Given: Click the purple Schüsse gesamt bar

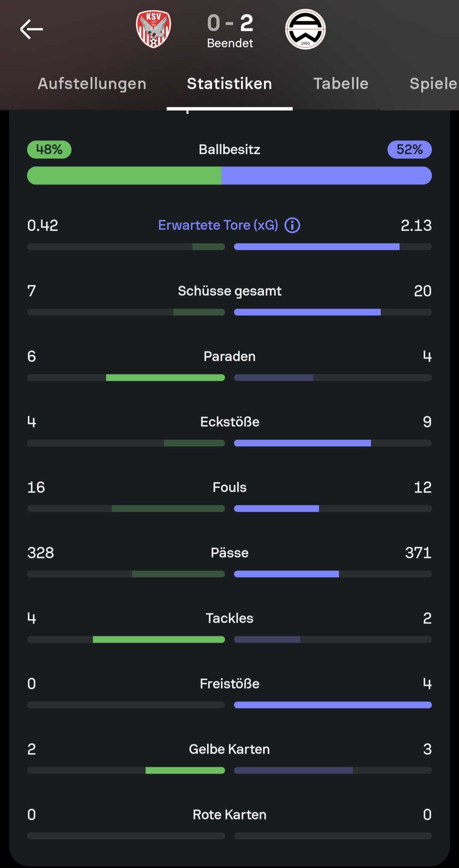Looking at the screenshot, I should [307, 312].
